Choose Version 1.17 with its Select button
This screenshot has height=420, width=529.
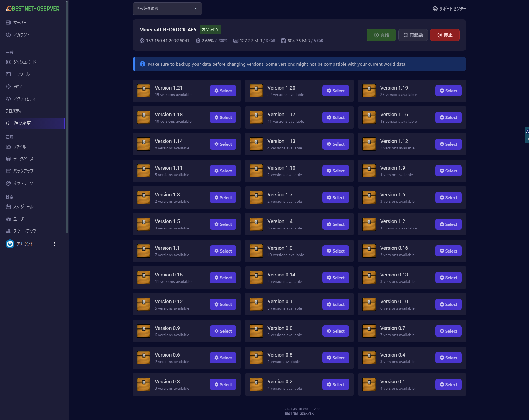tap(336, 117)
